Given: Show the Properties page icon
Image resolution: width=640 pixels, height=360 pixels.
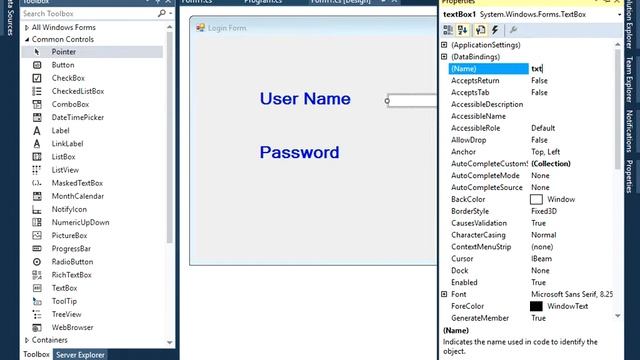Looking at the screenshot, I should click(x=480, y=30).
